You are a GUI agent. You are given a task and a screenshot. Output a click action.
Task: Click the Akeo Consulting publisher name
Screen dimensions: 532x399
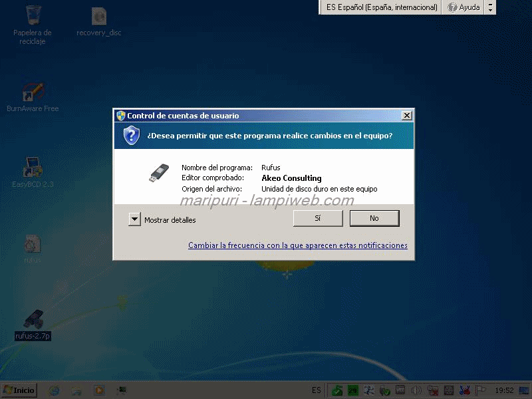coord(291,178)
